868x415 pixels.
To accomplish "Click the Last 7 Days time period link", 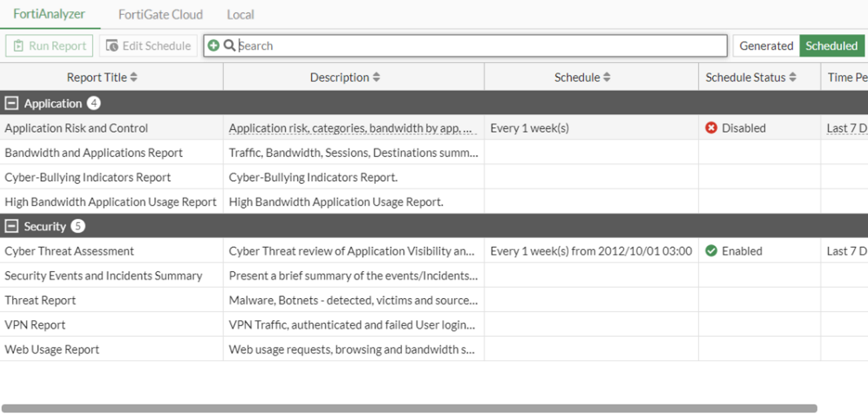I will pos(847,128).
